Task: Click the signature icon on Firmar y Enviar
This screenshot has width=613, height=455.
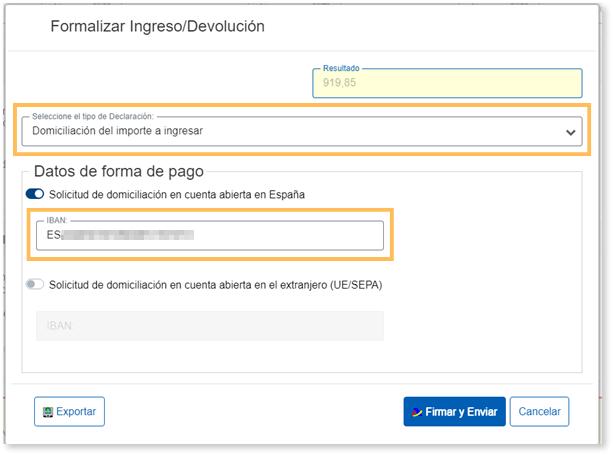Action: [x=415, y=412]
